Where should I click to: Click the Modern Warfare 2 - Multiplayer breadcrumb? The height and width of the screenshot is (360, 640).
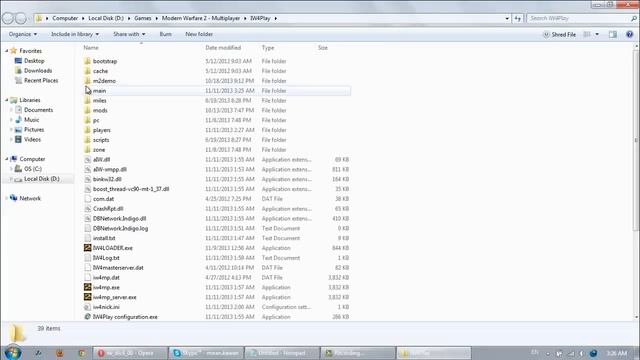(201, 18)
